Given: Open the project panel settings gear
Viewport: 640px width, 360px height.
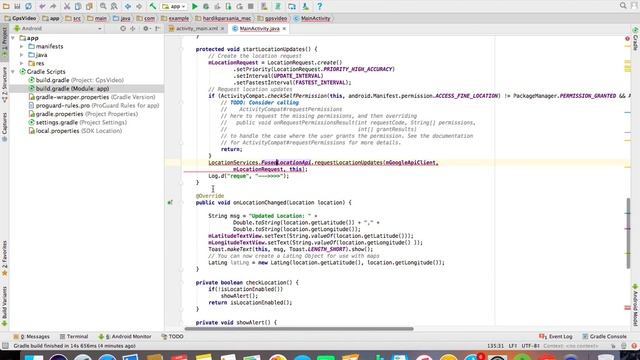Looking at the screenshot, I should pyautogui.click(x=146, y=29).
